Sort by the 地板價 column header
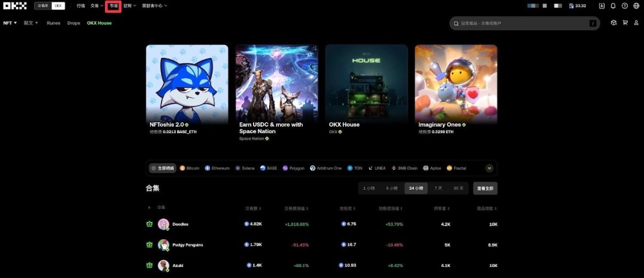This screenshot has width=644, height=278. tap(348, 208)
